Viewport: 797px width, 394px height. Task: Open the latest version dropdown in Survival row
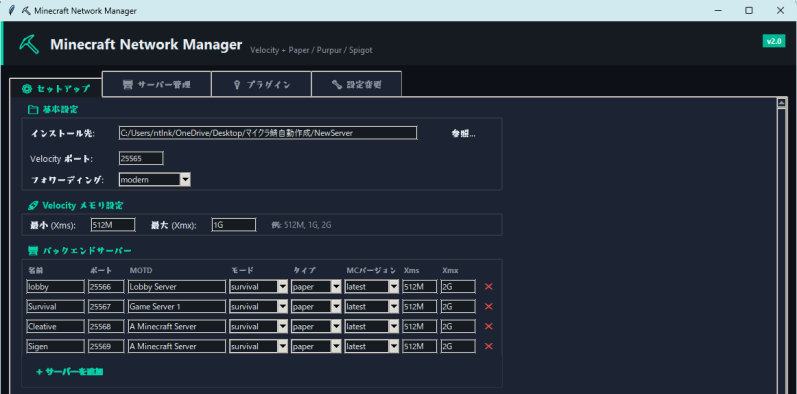[x=394, y=307]
